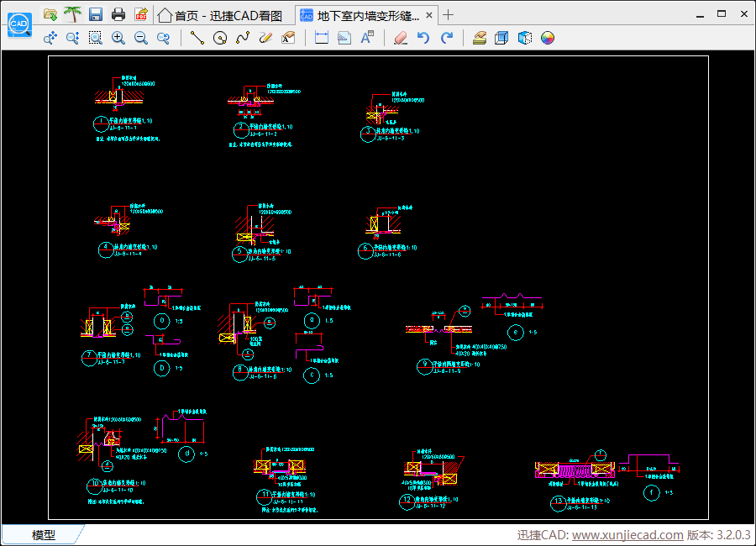Zoom out using the magnifier minus icon

pyautogui.click(x=140, y=38)
